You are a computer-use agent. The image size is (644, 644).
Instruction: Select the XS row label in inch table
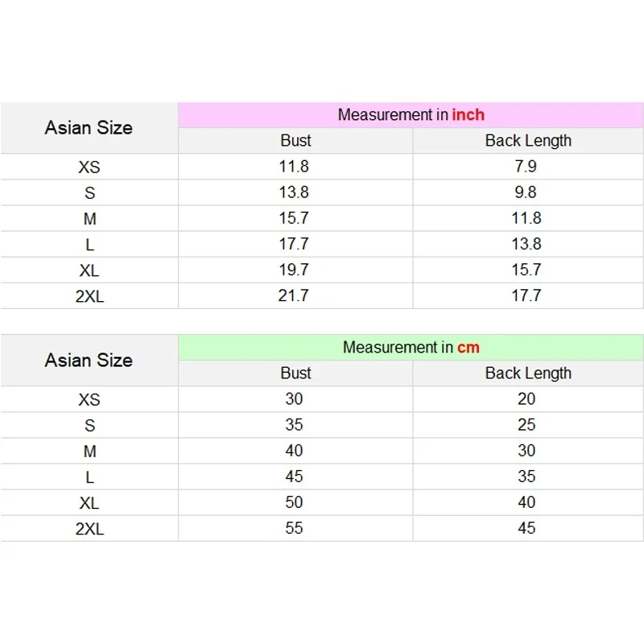[89, 167]
